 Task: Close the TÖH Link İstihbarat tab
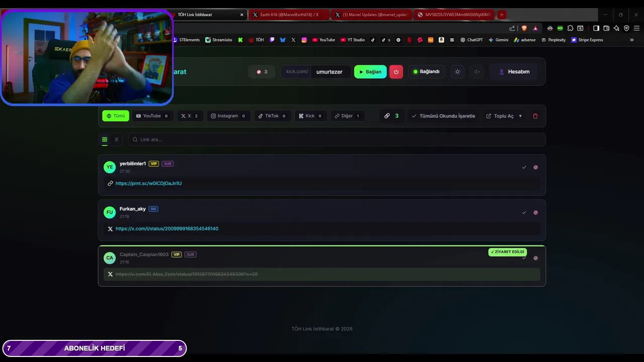coord(242,15)
